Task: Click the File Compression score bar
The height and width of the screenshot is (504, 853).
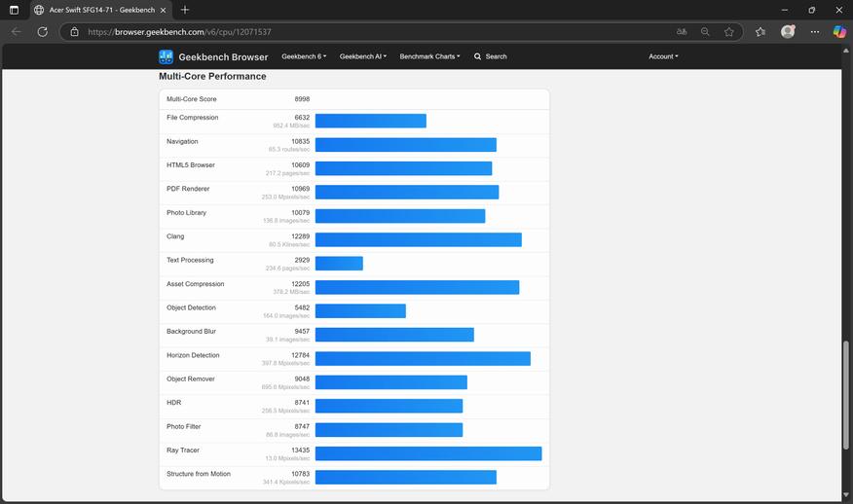Action: [370, 121]
